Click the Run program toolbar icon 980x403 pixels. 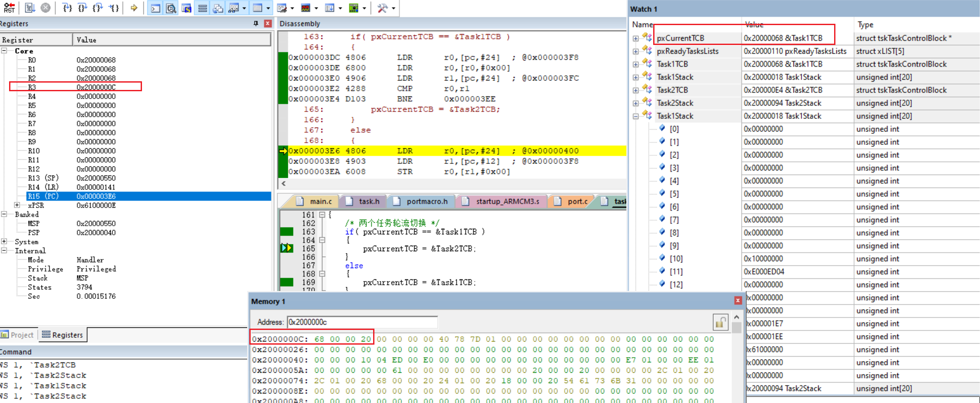pos(29,8)
